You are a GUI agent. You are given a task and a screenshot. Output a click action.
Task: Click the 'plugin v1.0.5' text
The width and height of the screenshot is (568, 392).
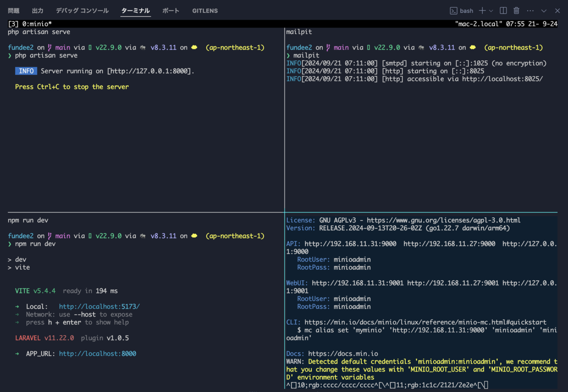pyautogui.click(x=105, y=338)
